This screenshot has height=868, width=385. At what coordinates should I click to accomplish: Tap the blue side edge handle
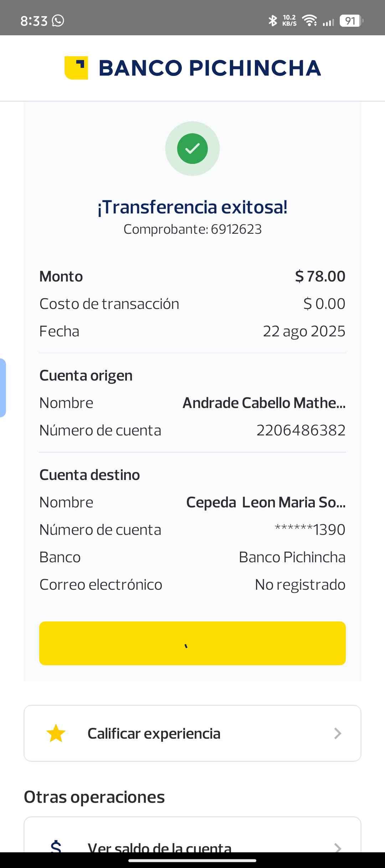pos(3,388)
